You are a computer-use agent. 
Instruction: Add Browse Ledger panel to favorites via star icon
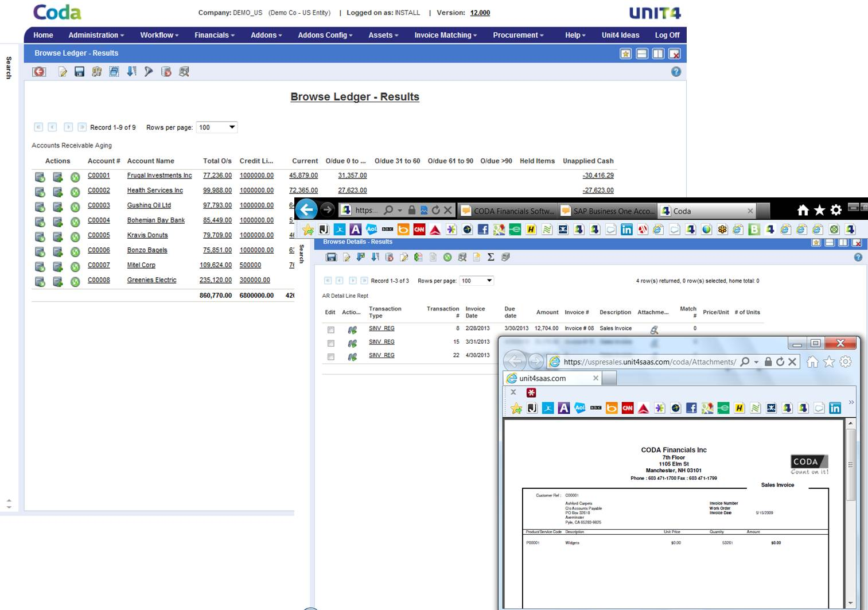point(625,53)
